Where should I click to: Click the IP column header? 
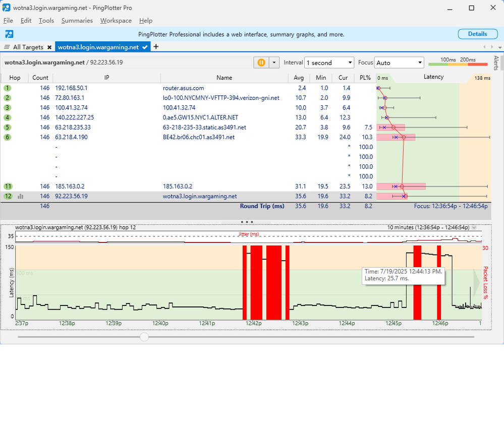[x=106, y=78]
